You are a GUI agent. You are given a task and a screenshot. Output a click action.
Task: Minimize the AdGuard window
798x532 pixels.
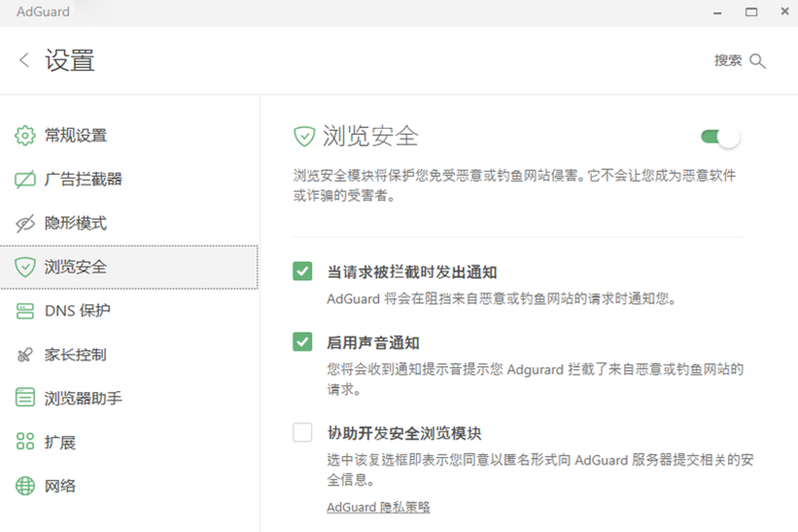click(x=718, y=12)
